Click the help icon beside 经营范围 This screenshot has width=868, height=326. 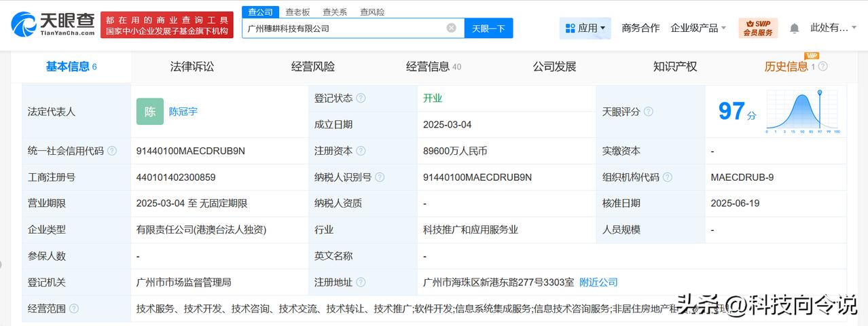74,308
